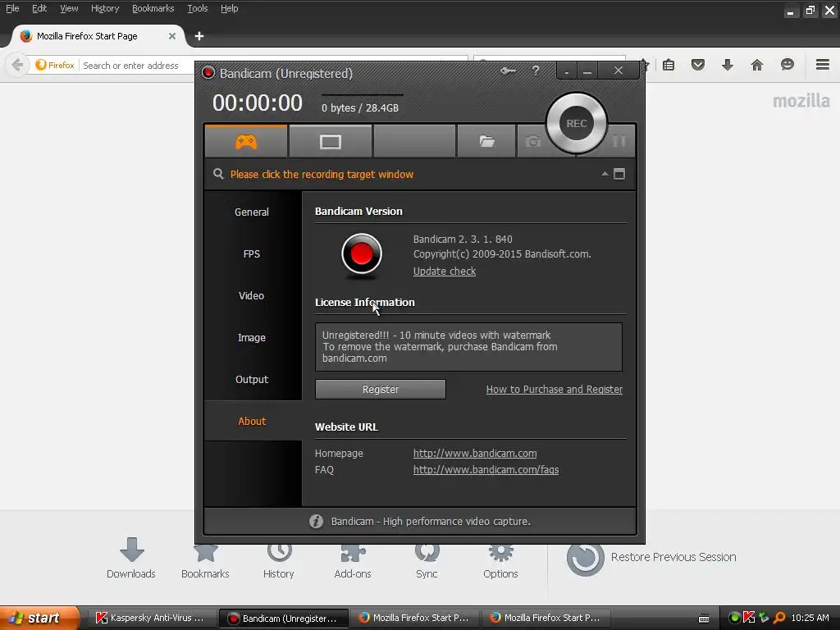Open the Firefox hamburger menu
Image resolution: width=840 pixels, height=630 pixels.
(x=823, y=65)
